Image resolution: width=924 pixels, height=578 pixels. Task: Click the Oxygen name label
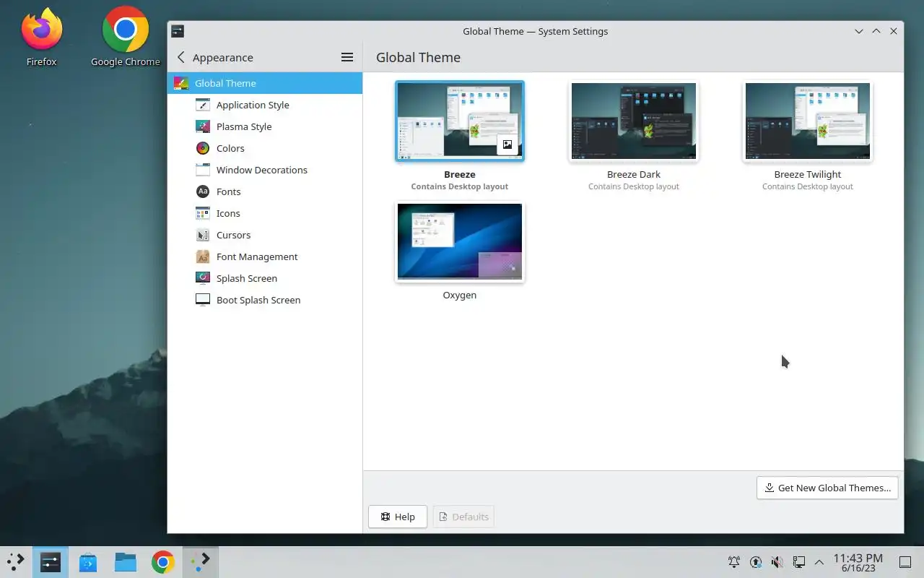pyautogui.click(x=460, y=295)
